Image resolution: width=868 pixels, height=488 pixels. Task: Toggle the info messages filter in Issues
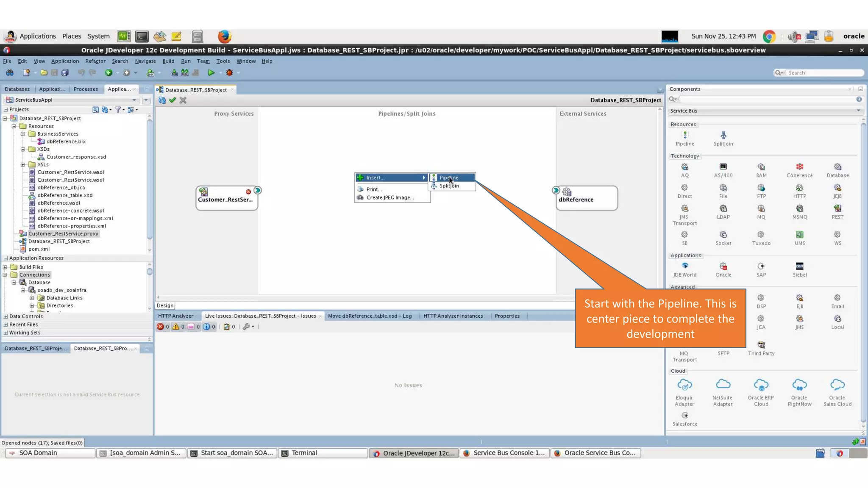coord(206,327)
